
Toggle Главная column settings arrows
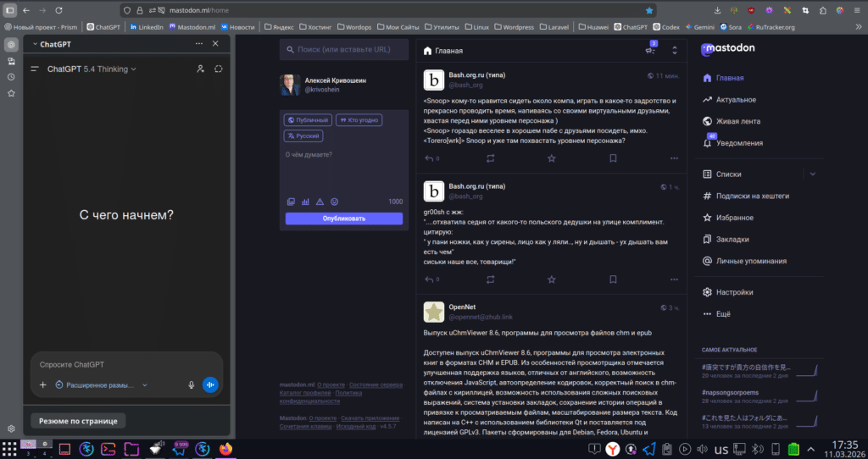coord(674,50)
